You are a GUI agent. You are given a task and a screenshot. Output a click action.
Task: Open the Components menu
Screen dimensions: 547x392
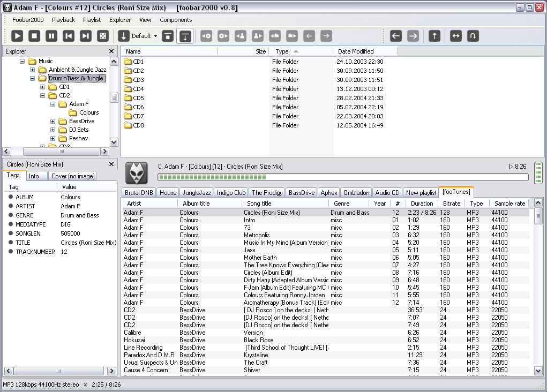tap(176, 20)
